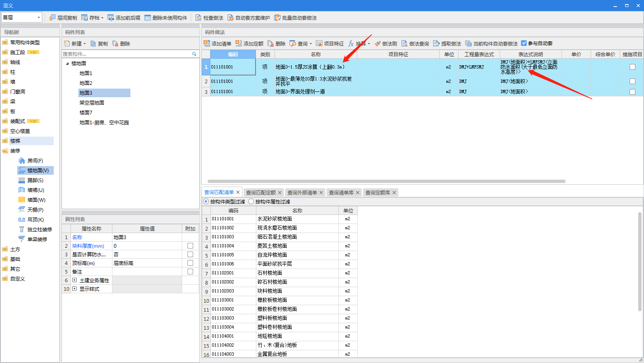
Task: Select 地面1 component
Action: [x=86, y=73]
